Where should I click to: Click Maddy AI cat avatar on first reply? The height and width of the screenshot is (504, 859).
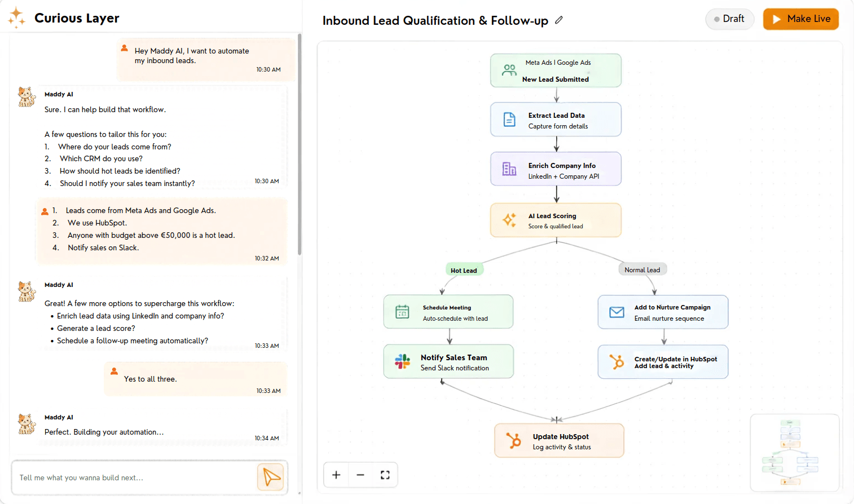[27, 97]
